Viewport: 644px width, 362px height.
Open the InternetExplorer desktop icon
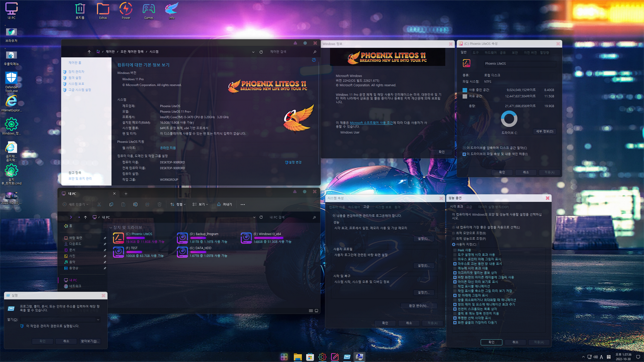[11, 104]
